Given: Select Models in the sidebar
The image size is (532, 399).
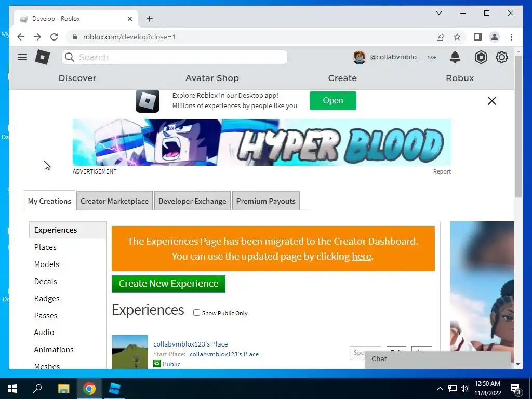Looking at the screenshot, I should tap(46, 264).
